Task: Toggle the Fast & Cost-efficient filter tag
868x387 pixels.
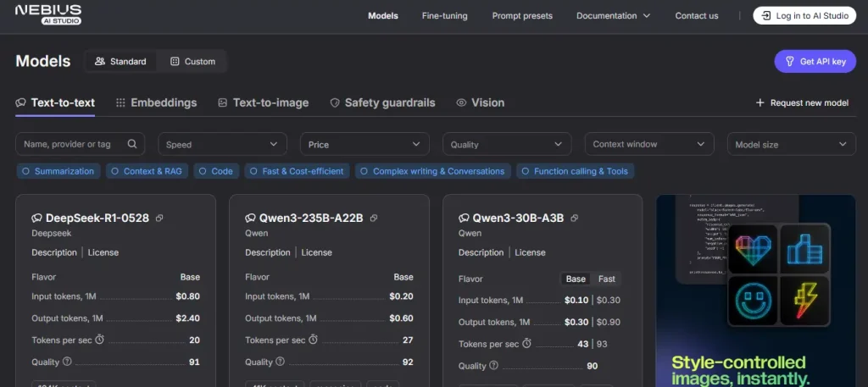Action: coord(298,171)
